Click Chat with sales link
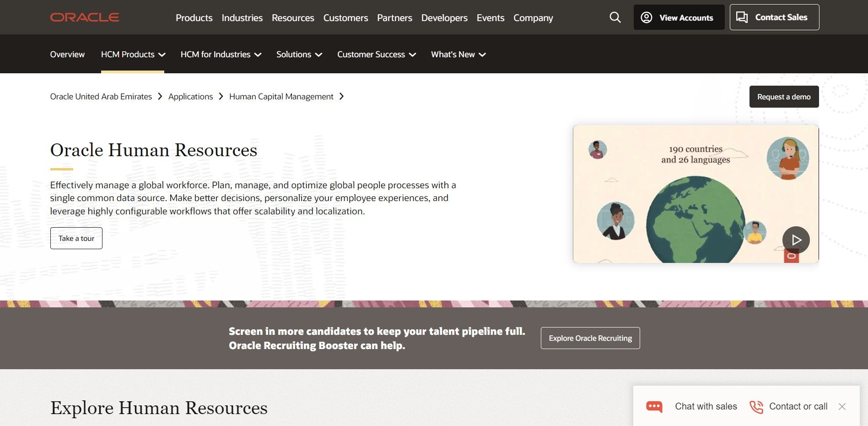The height and width of the screenshot is (426, 868). (x=706, y=406)
